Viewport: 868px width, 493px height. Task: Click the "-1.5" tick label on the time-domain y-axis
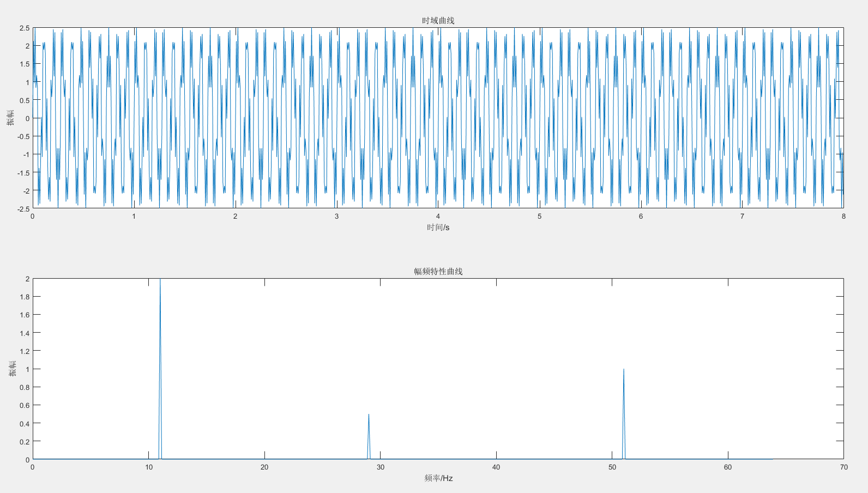[23, 173]
